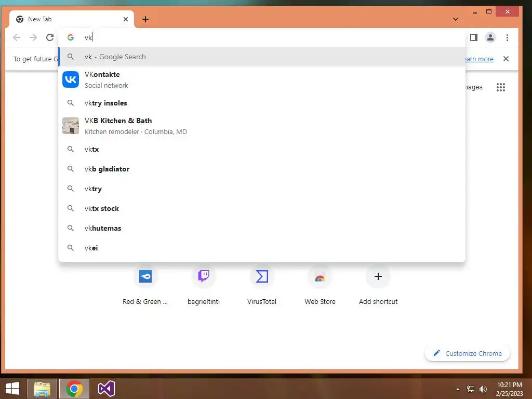This screenshot has width=532, height=399.
Task: Launch Visual Studio from the taskbar
Action: coord(106,389)
